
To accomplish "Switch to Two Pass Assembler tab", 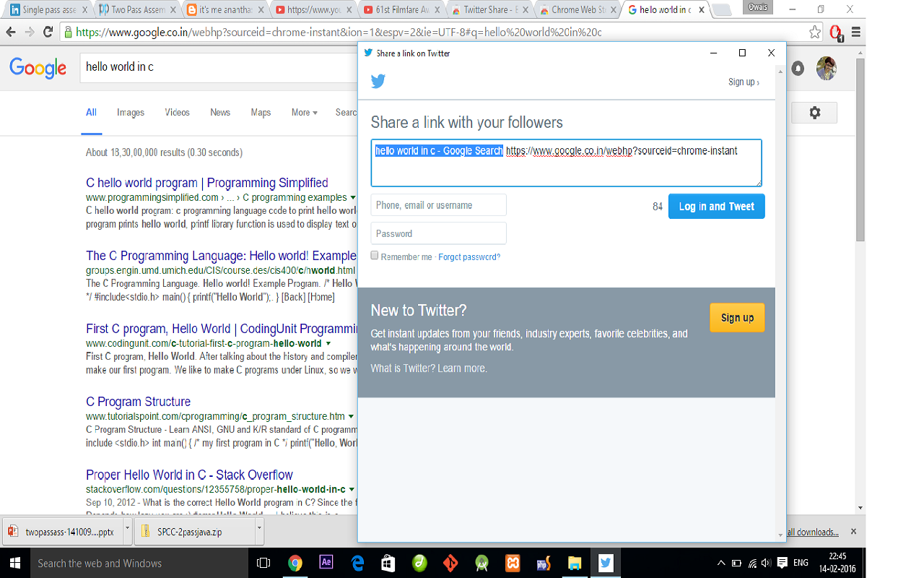I will tap(137, 10).
